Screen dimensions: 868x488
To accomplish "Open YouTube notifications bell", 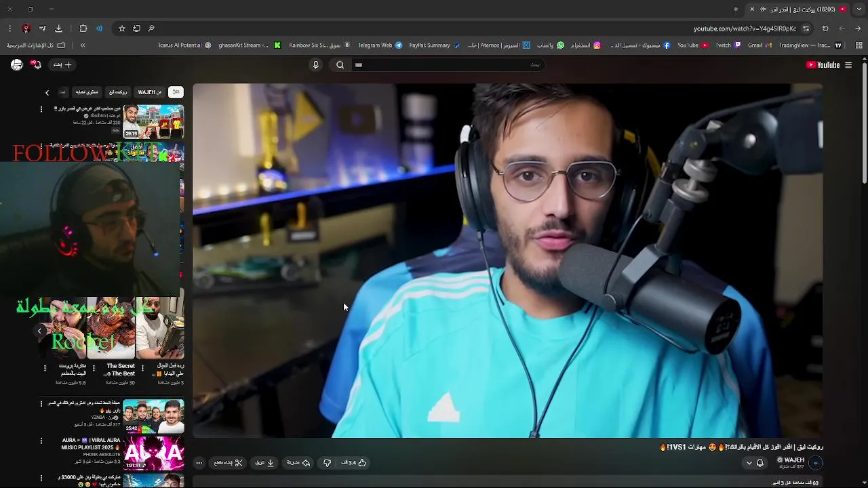I will point(37,65).
